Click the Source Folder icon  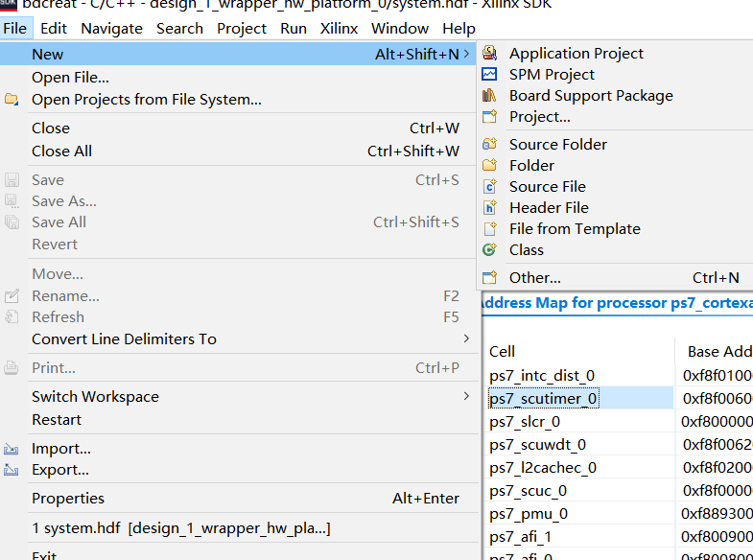tap(489, 144)
